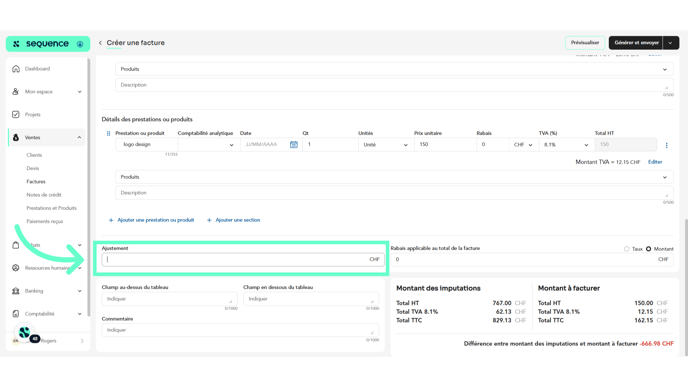The height and width of the screenshot is (387, 688).
Task: Open the TVA 8.1% dropdown
Action: click(566, 144)
